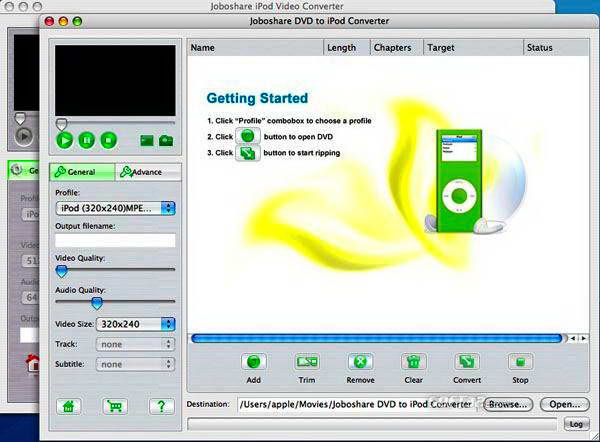Click the Stop conversion icon

click(x=520, y=362)
